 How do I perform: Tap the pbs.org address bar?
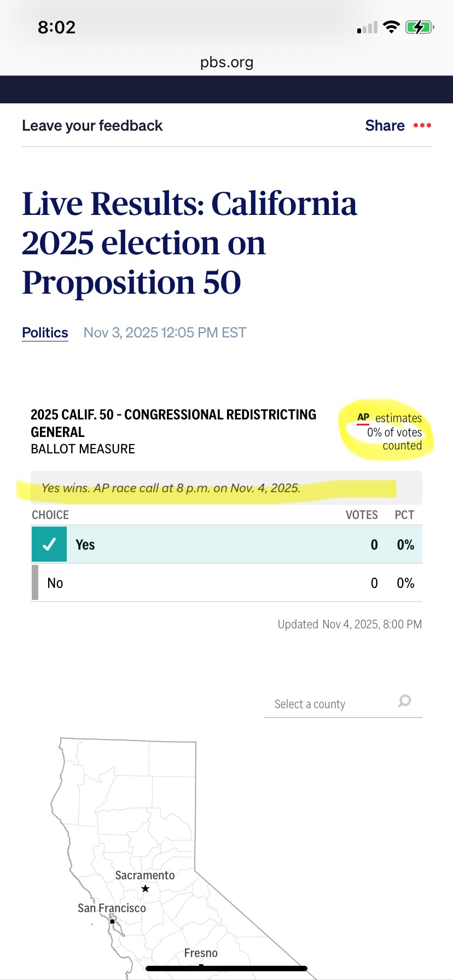coord(226,62)
